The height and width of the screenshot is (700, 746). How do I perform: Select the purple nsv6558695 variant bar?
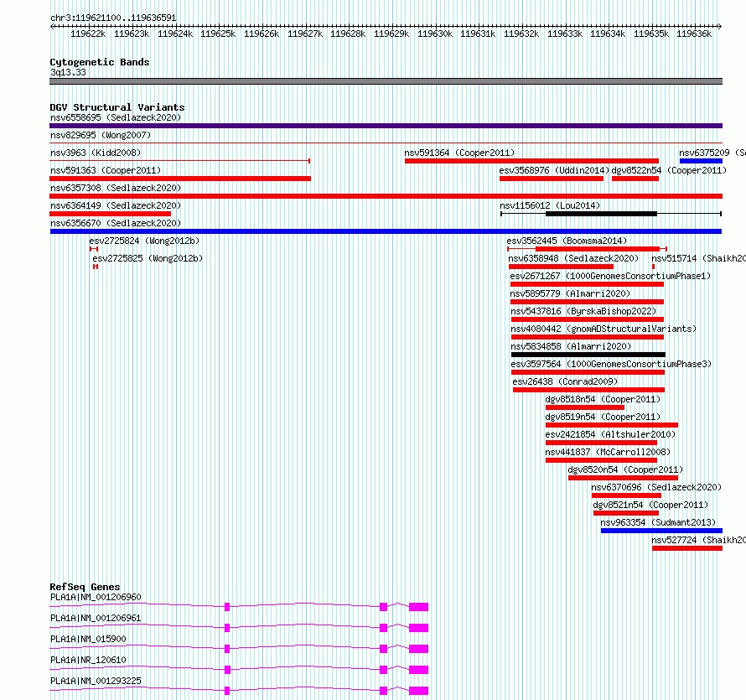[386, 126]
